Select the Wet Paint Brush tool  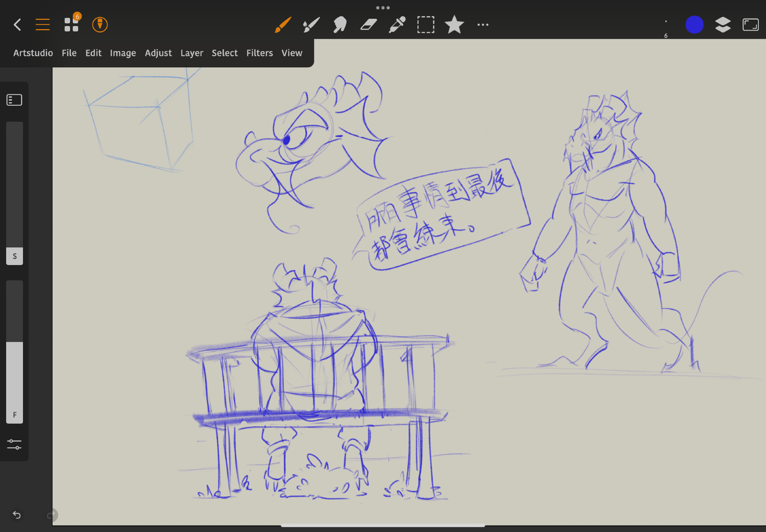[311, 25]
